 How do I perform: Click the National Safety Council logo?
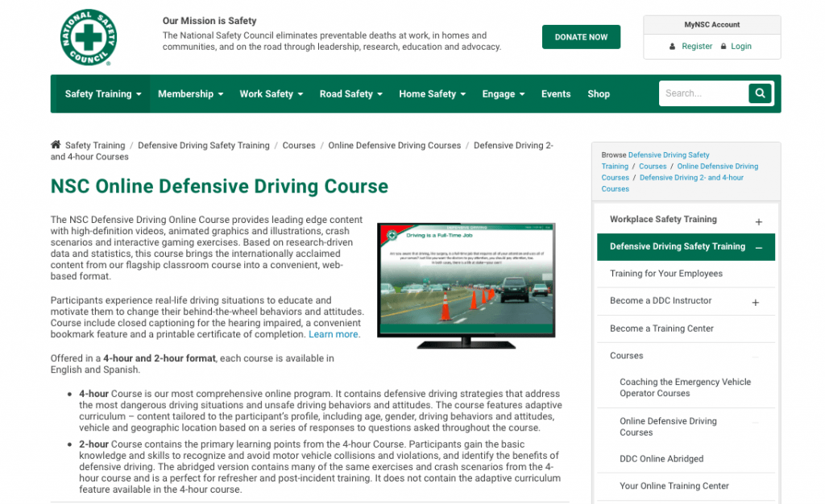(x=89, y=37)
